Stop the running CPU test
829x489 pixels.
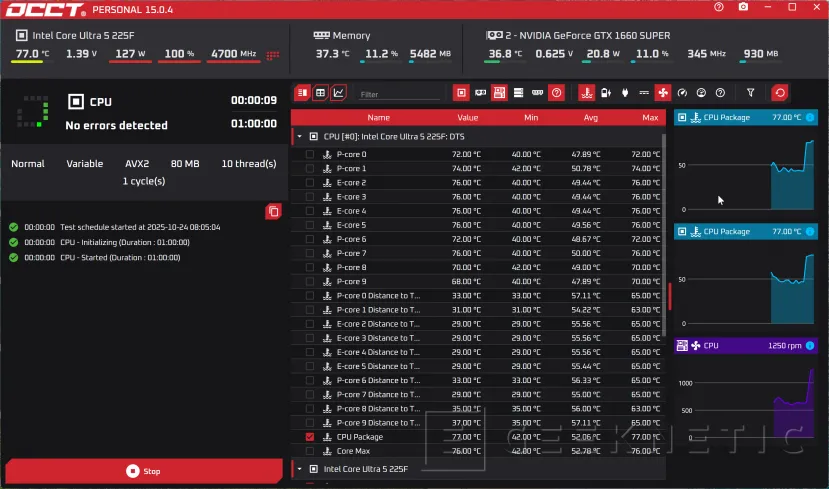pyautogui.click(x=143, y=471)
